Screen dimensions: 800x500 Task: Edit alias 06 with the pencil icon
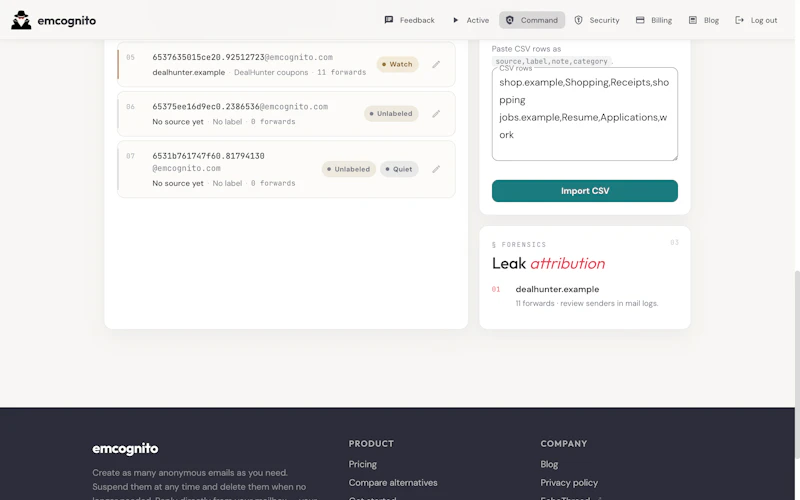pyautogui.click(x=436, y=114)
